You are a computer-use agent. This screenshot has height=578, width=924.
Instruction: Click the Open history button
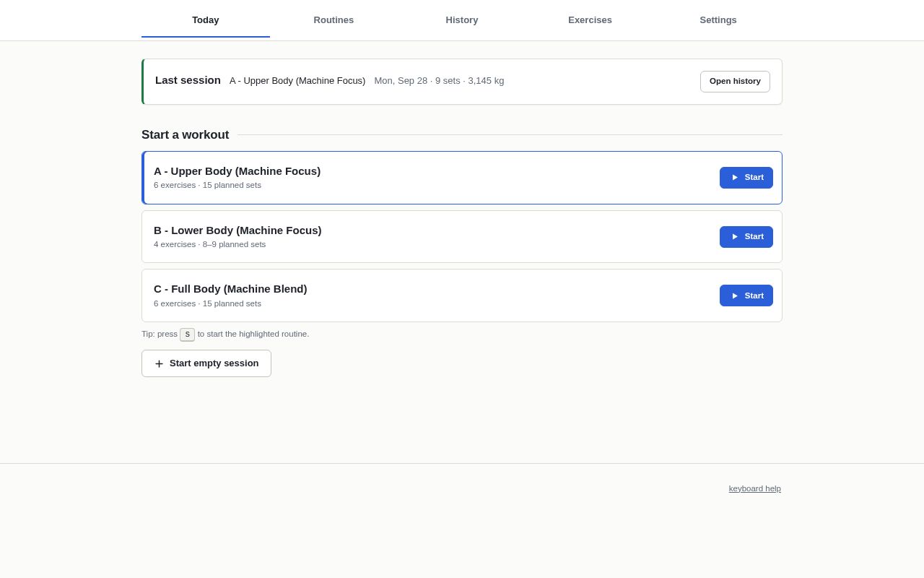click(735, 82)
